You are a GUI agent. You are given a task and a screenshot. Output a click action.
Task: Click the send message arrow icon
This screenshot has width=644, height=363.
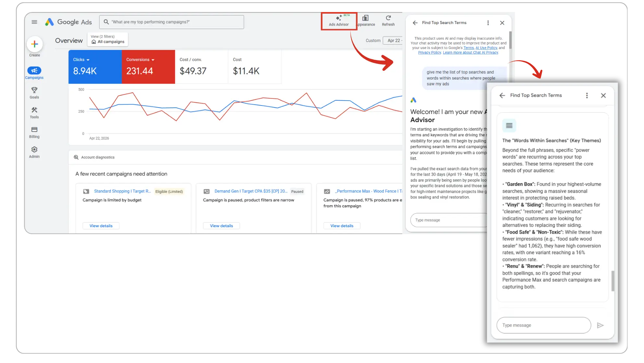600,325
